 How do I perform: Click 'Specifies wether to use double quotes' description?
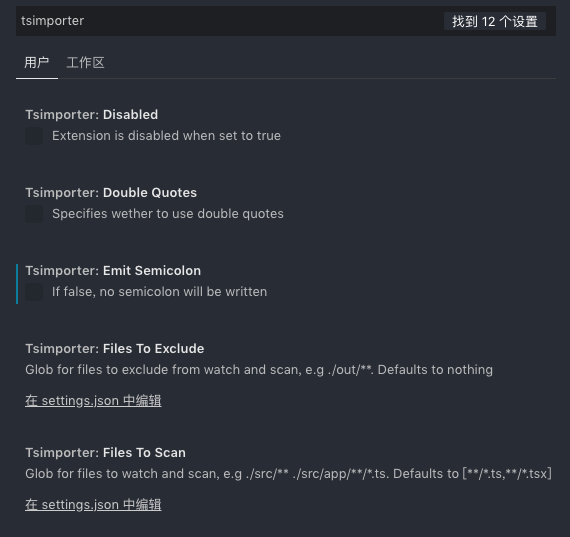click(x=168, y=214)
